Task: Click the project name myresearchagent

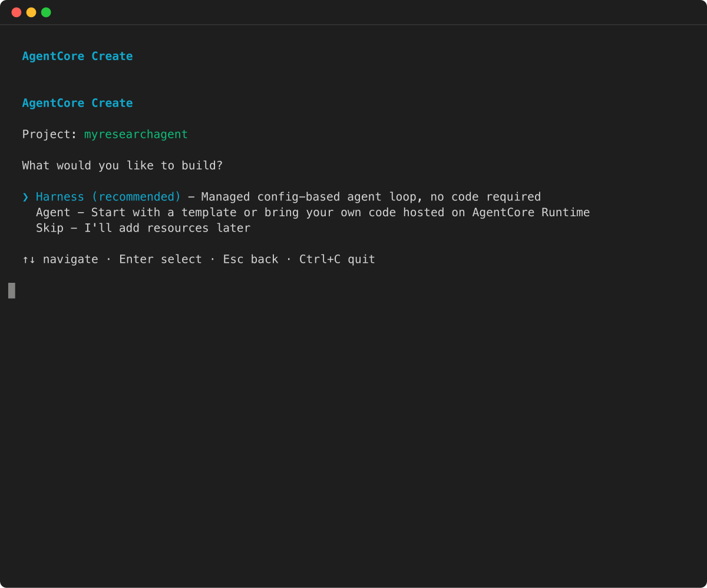Action: point(136,134)
